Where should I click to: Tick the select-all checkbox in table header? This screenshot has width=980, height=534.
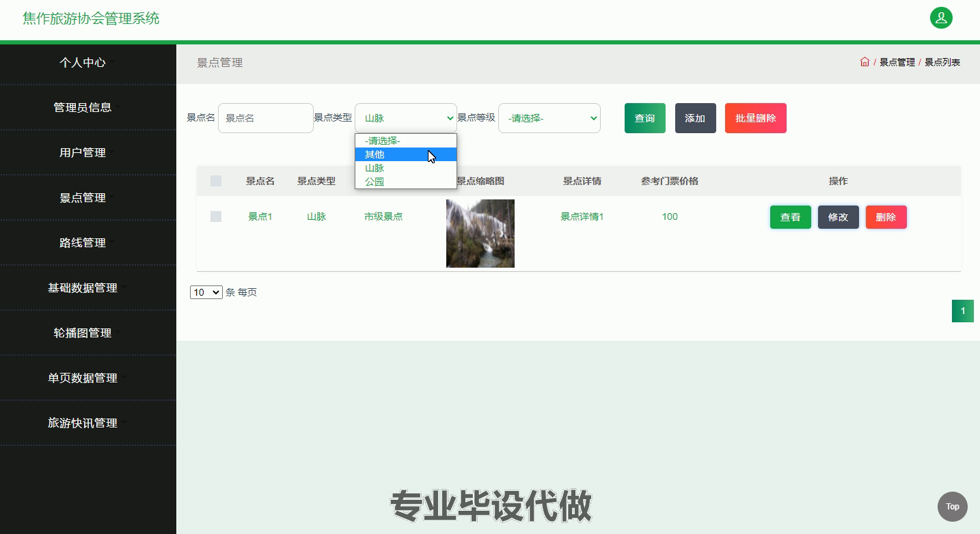pyautogui.click(x=216, y=181)
